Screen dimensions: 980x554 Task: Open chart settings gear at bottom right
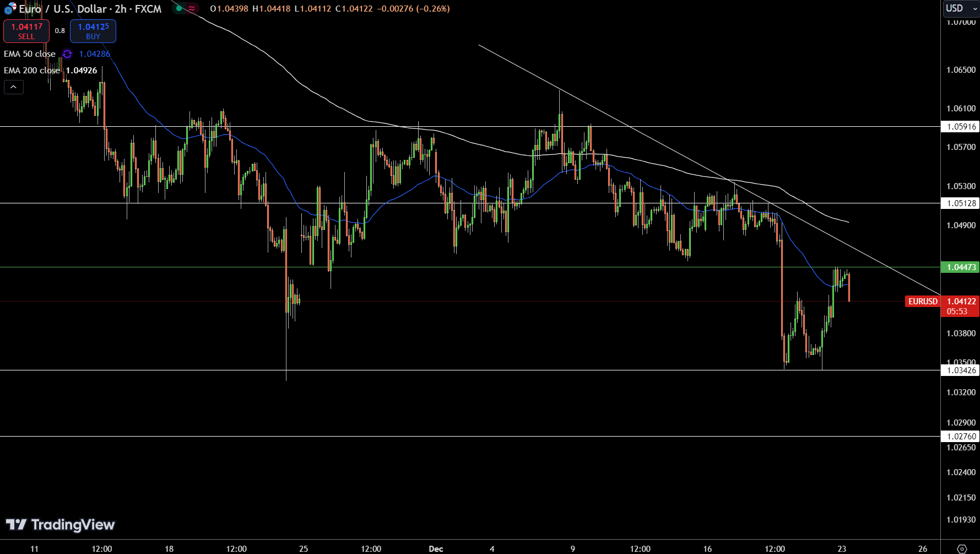coord(962,548)
